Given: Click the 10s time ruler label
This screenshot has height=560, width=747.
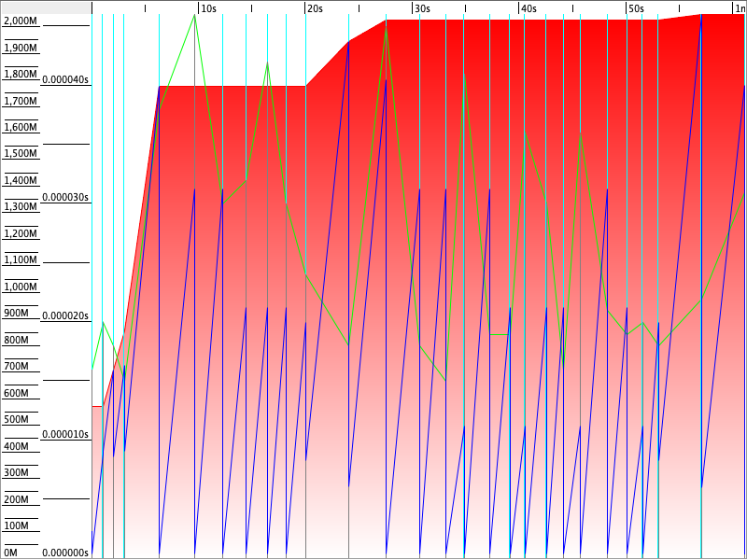Looking at the screenshot, I should tap(208, 8).
